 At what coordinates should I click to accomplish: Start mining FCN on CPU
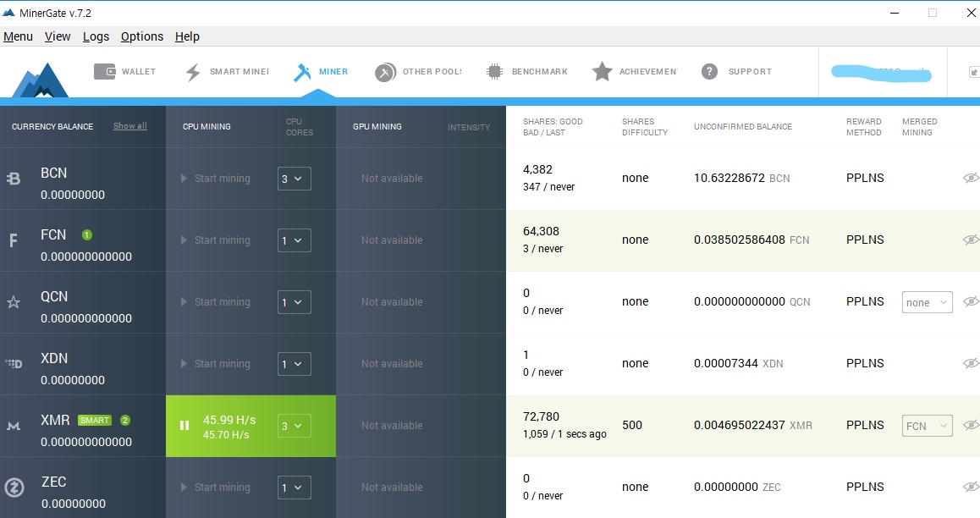pyautogui.click(x=216, y=240)
